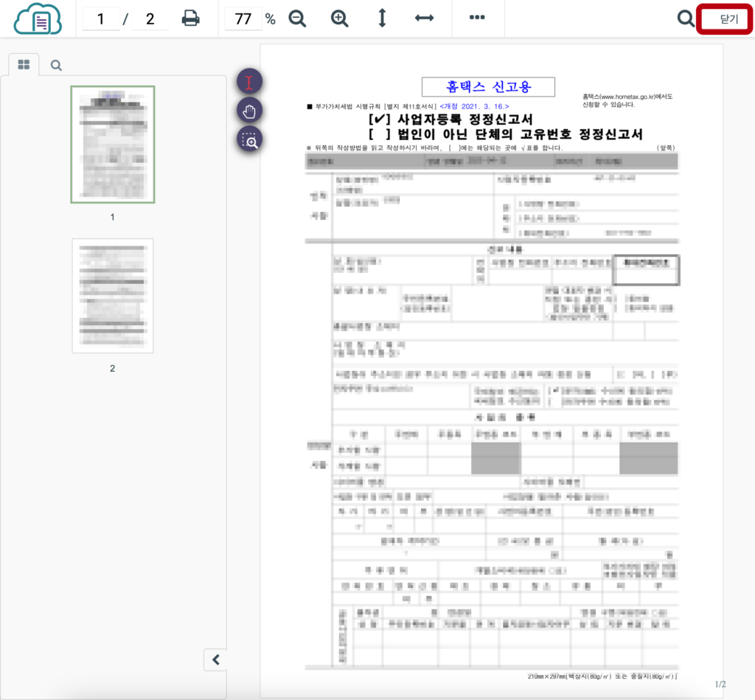Switch to the thumbnails grid tab
The width and height of the screenshot is (755, 700).
(x=24, y=65)
